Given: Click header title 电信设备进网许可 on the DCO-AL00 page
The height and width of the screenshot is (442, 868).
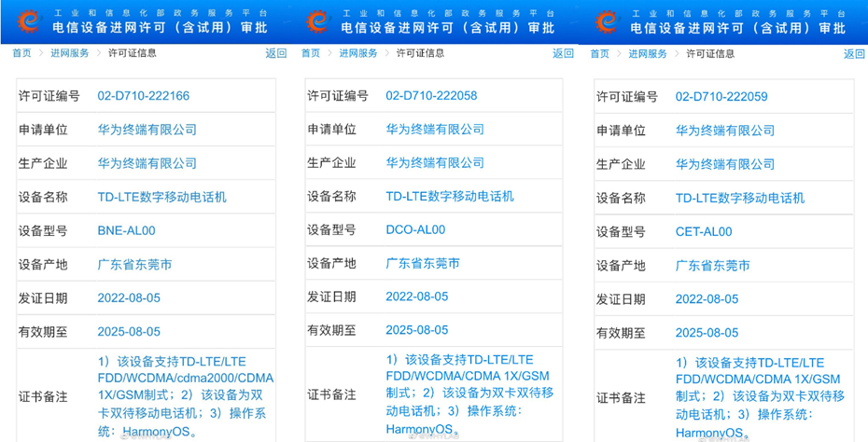Looking at the screenshot, I should click(398, 28).
